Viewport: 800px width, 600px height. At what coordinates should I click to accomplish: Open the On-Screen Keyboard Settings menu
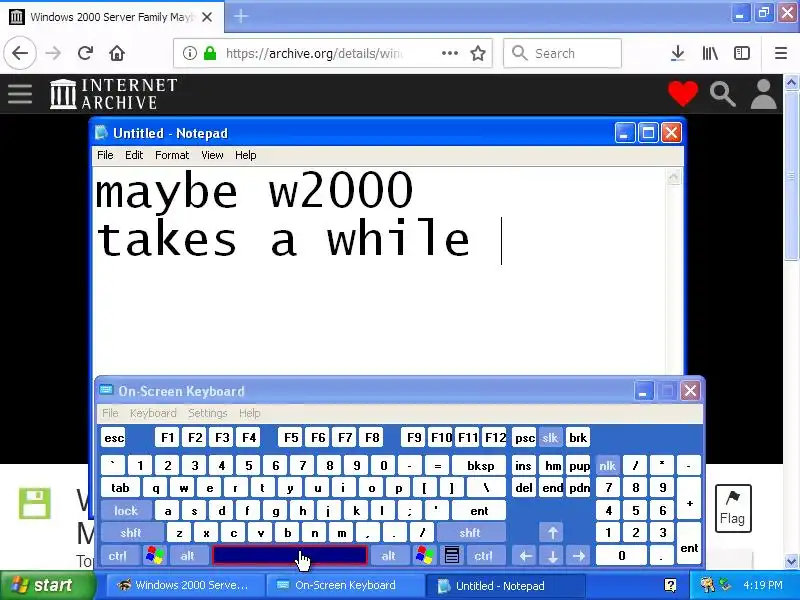coord(207,413)
